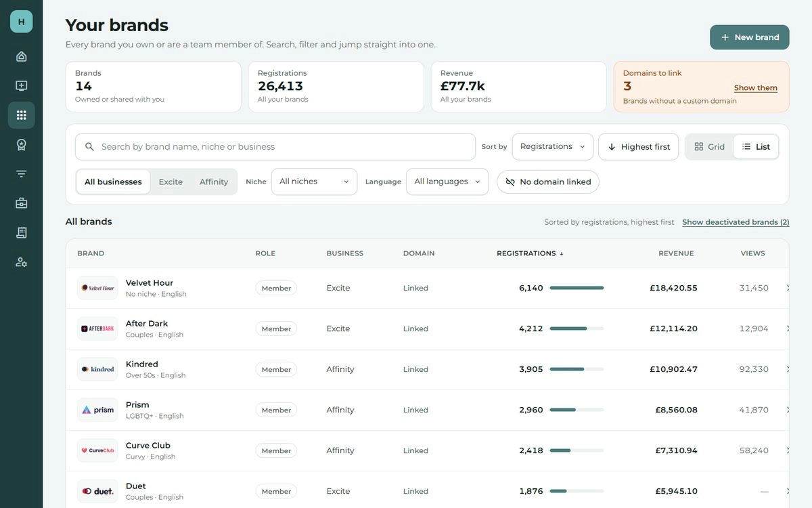Toggle the No domain linked filter
Screen dimensions: 812x508
coord(548,182)
